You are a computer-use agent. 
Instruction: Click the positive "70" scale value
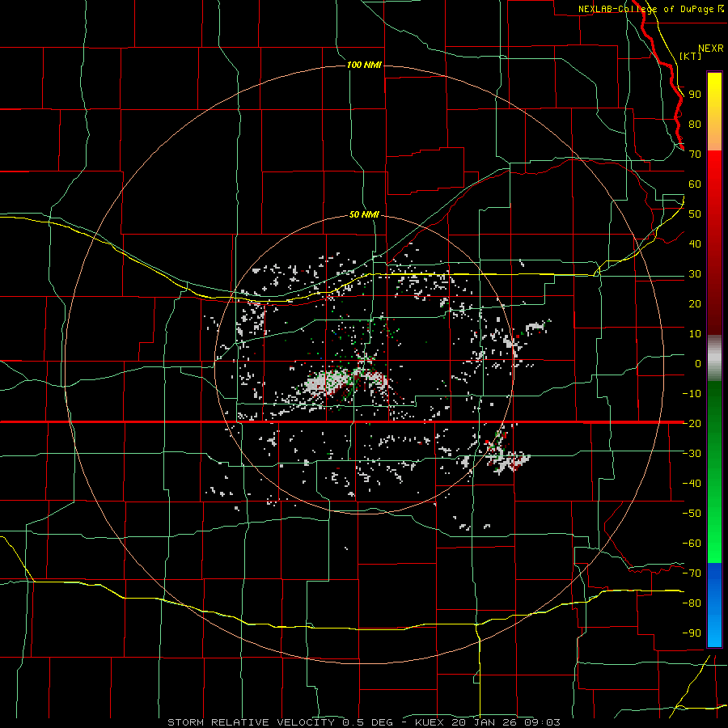click(695, 154)
